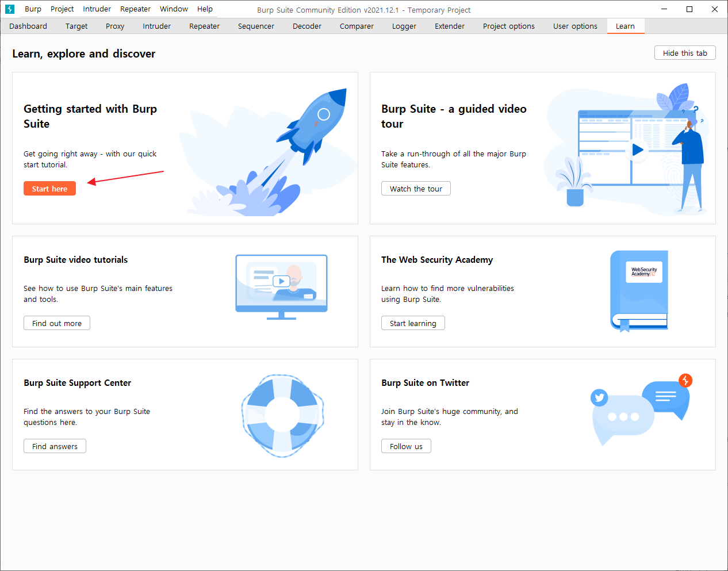
Task: Open the Project menu
Action: [x=62, y=9]
